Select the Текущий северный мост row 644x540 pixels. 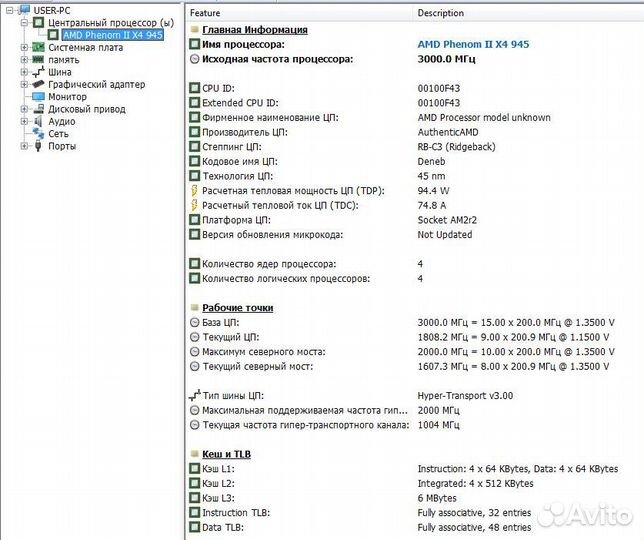point(415,366)
